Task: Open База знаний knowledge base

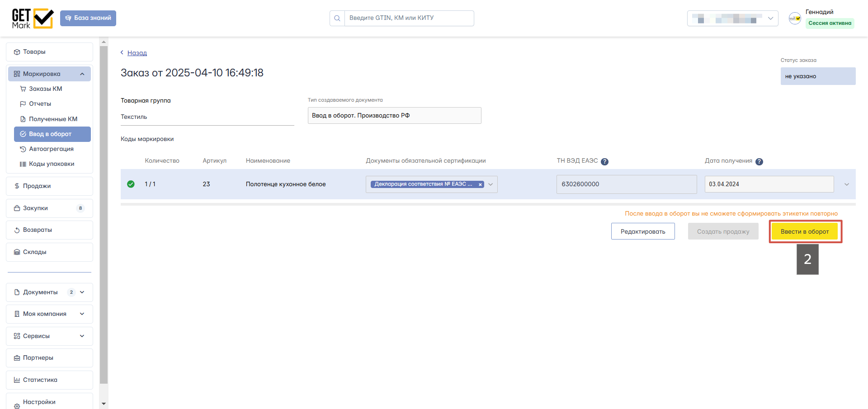Action: 88,18
